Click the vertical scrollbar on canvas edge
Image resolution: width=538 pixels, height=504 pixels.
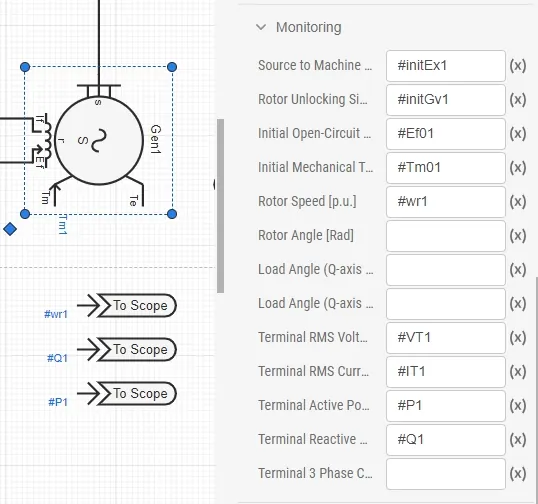point(221,206)
